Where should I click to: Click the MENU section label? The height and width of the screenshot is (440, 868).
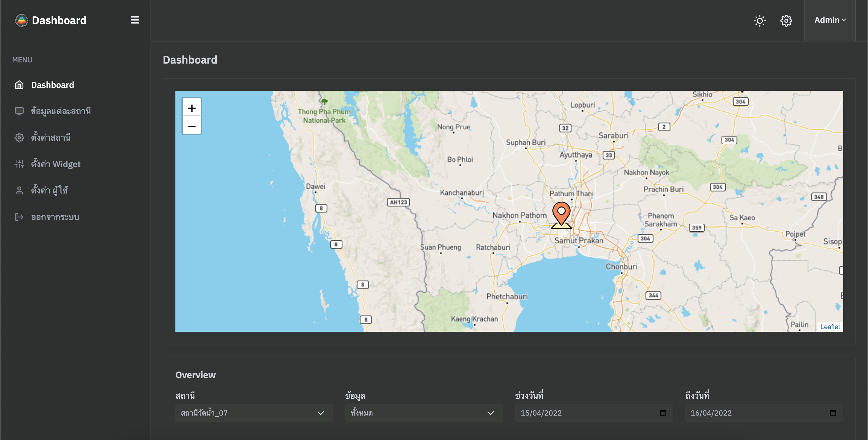(22, 60)
